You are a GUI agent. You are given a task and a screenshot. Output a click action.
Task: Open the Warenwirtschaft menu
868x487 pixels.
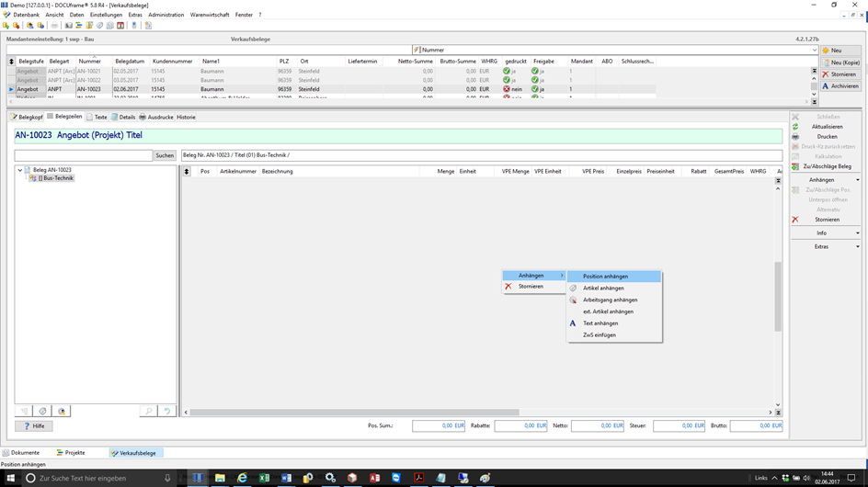[x=210, y=15]
